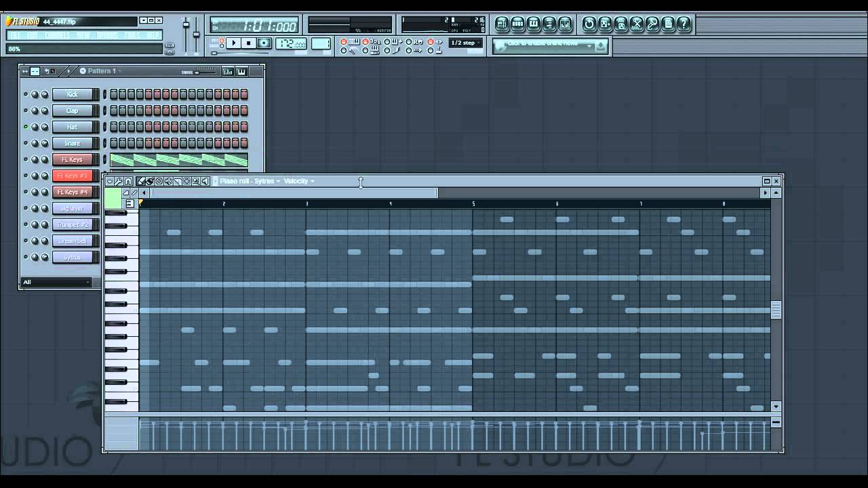
Task: Mute the Clap channel green LED
Action: point(26,110)
